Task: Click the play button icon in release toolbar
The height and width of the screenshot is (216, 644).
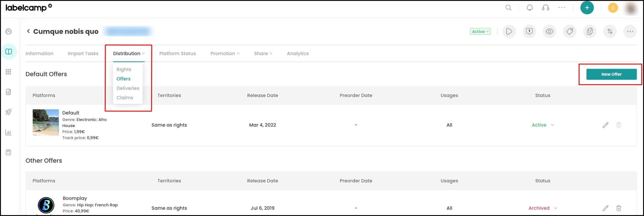Action: tap(509, 31)
